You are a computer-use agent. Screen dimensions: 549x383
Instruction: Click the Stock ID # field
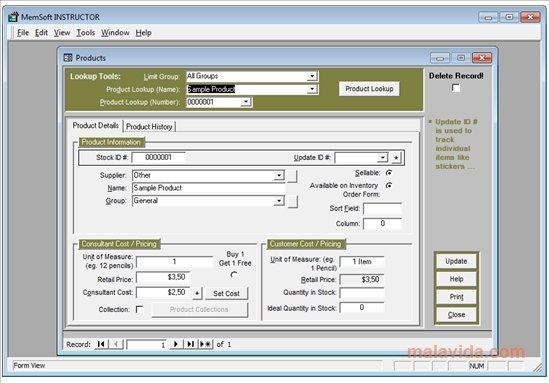pyautogui.click(x=159, y=158)
